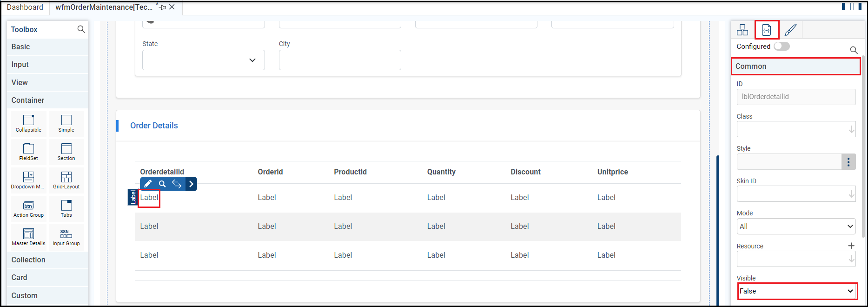Open the paintbrush styles panel tab

pyautogui.click(x=790, y=30)
